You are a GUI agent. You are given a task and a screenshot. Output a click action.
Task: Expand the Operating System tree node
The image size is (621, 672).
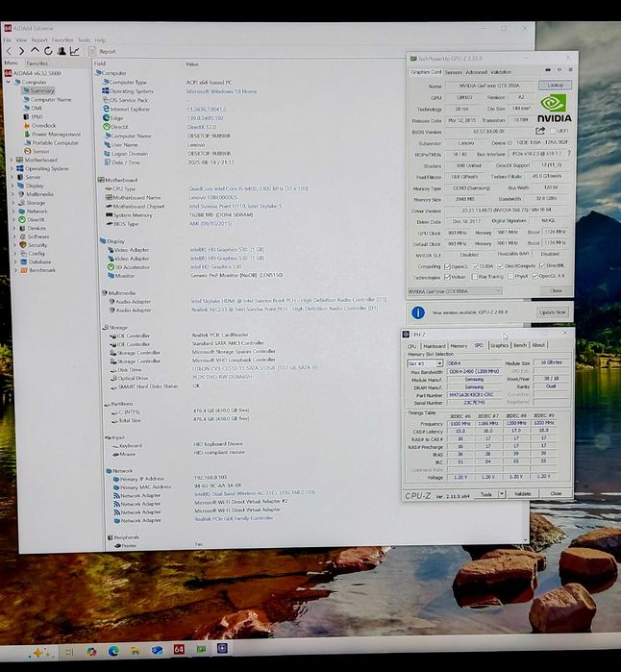click(x=12, y=168)
